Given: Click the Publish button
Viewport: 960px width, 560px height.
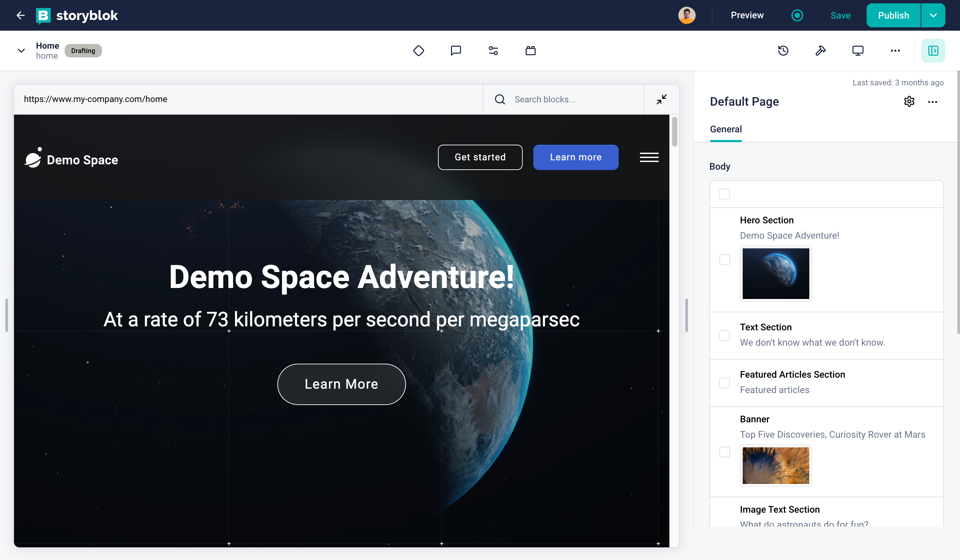Looking at the screenshot, I should pos(893,15).
